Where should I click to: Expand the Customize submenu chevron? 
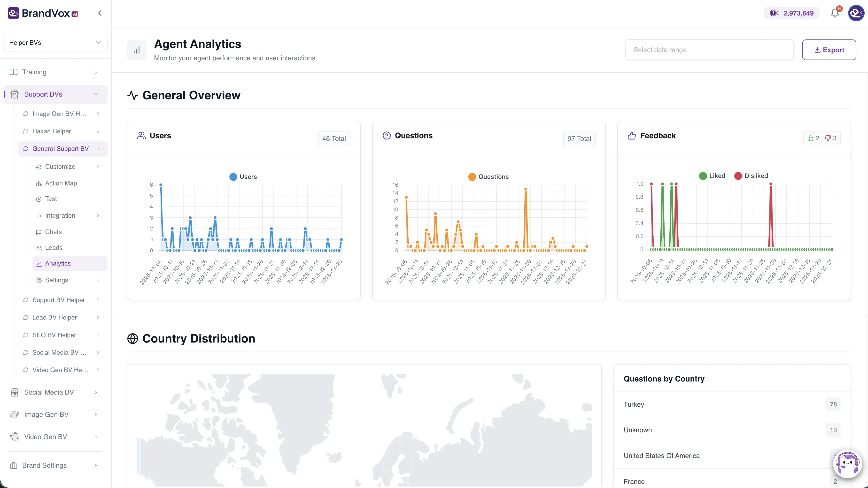[x=98, y=167]
